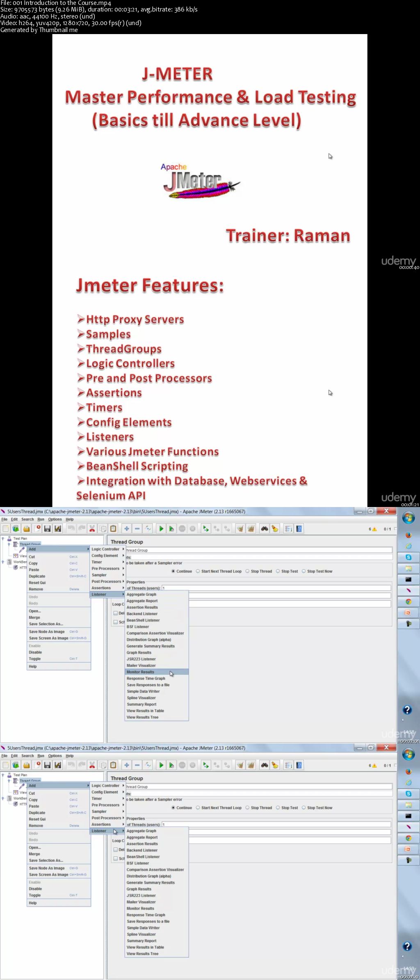
Task: Expand Config Element submenu in upper JMeter window
Action: click(107, 555)
